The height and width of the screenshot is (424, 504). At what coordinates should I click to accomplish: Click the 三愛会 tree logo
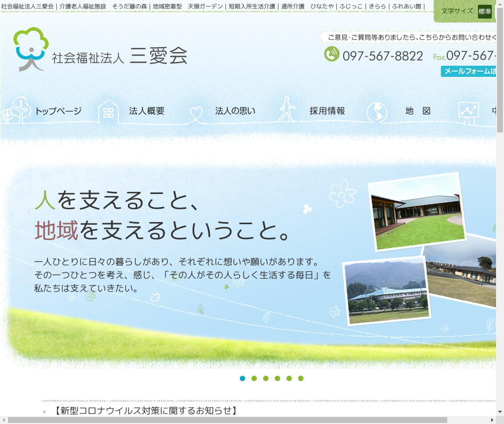click(x=31, y=49)
